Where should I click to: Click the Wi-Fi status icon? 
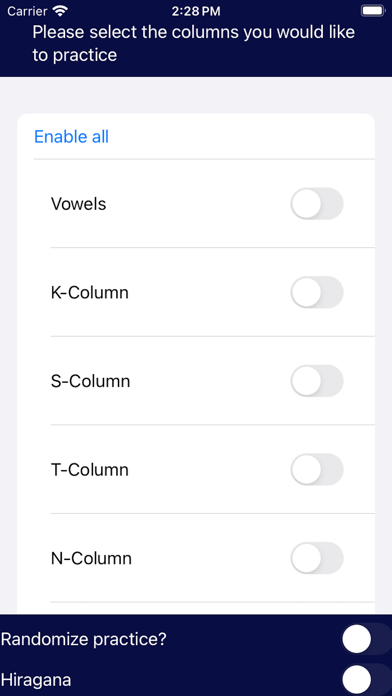[x=59, y=11]
